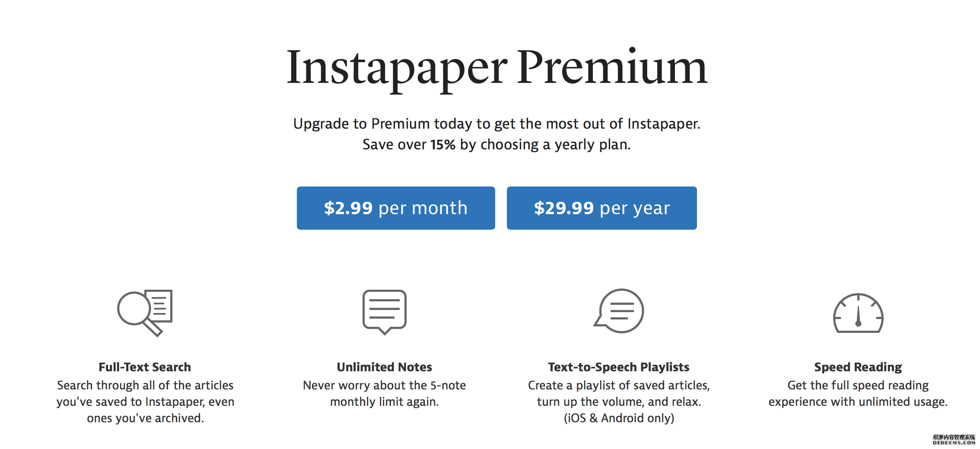Click the "(iOS & Android only)" note
The width and height of the screenshot is (980, 449).
[x=619, y=418]
